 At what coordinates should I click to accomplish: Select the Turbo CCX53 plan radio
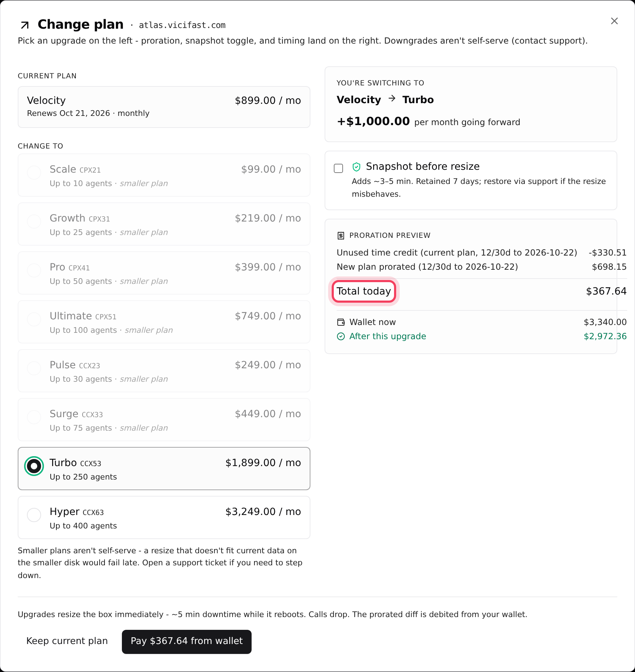coord(34,466)
